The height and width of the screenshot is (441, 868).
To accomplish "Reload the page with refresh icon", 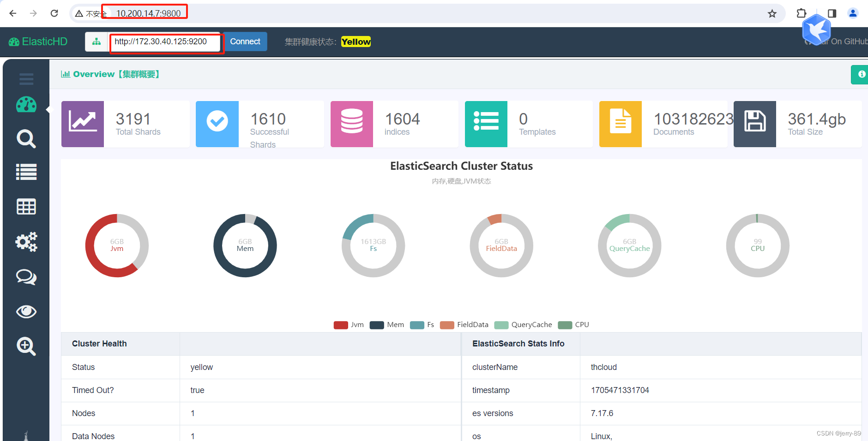I will 54,13.
